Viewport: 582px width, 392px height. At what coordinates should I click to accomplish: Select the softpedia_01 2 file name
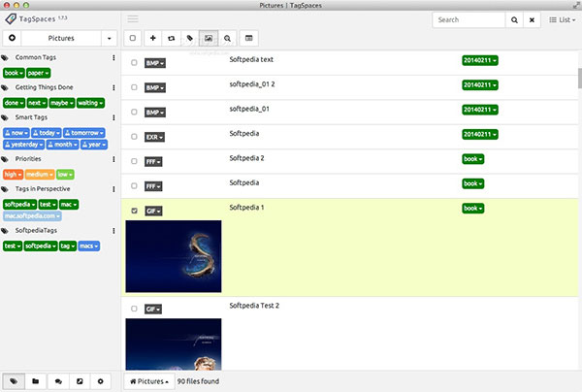click(x=252, y=84)
